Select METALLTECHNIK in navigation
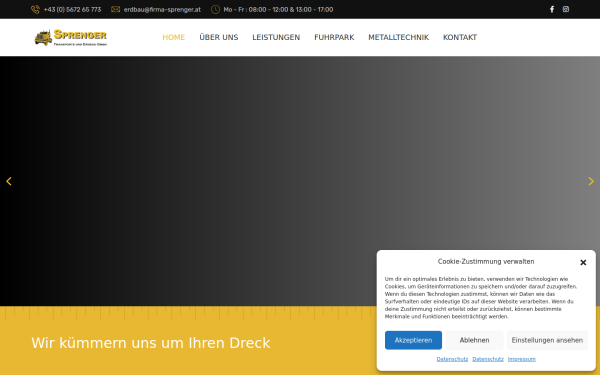 [x=398, y=38]
